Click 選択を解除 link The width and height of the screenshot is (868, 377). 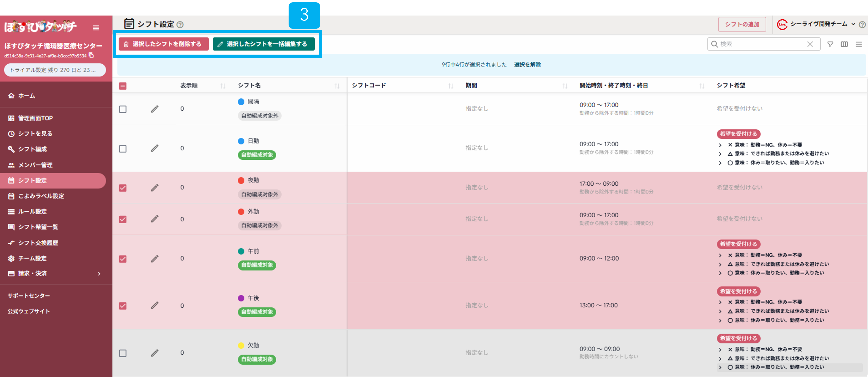(527, 64)
